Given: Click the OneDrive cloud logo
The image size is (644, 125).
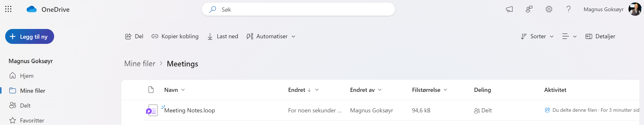Looking at the screenshot, I should click(32, 9).
